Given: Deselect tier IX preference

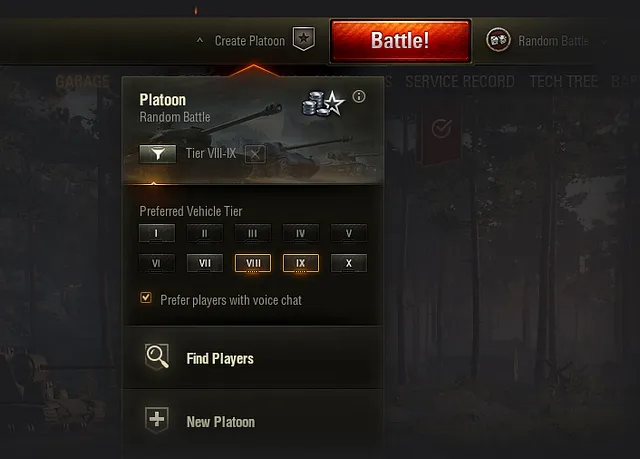Looking at the screenshot, I should click(300, 264).
